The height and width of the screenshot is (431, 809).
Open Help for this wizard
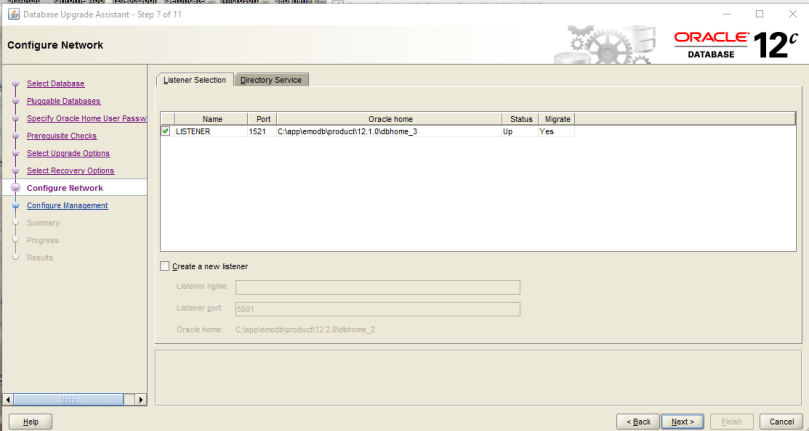[x=31, y=422]
